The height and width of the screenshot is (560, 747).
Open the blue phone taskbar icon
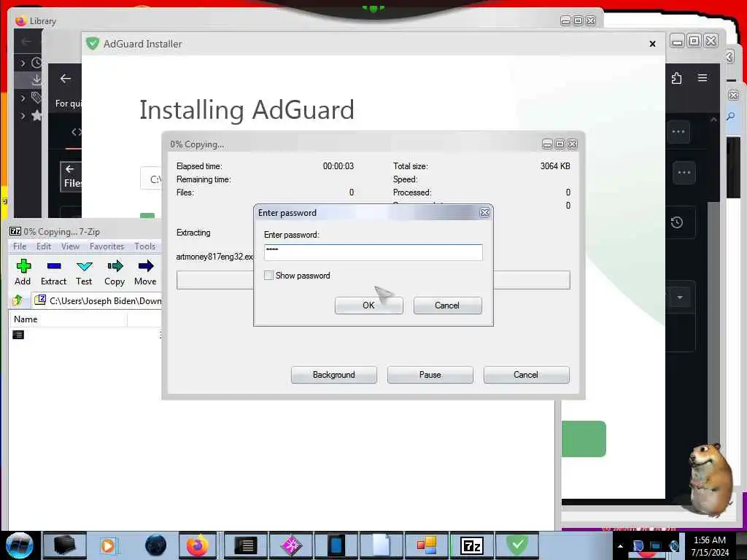pos(336,545)
